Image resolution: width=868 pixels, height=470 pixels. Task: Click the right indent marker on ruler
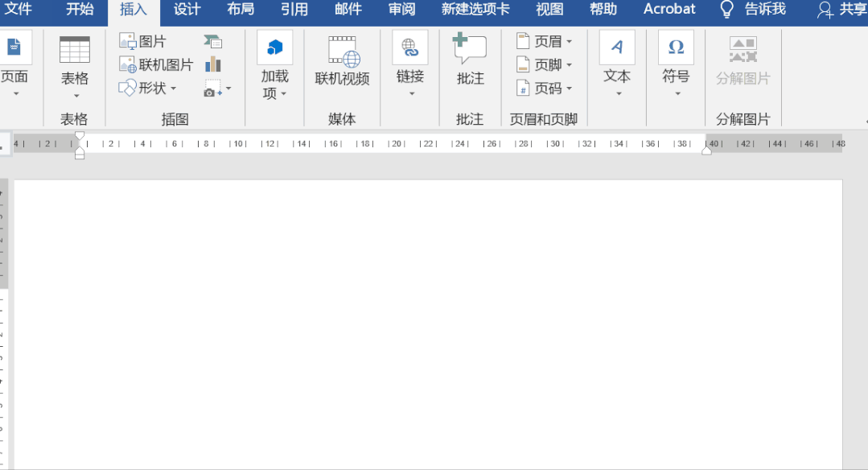click(706, 150)
